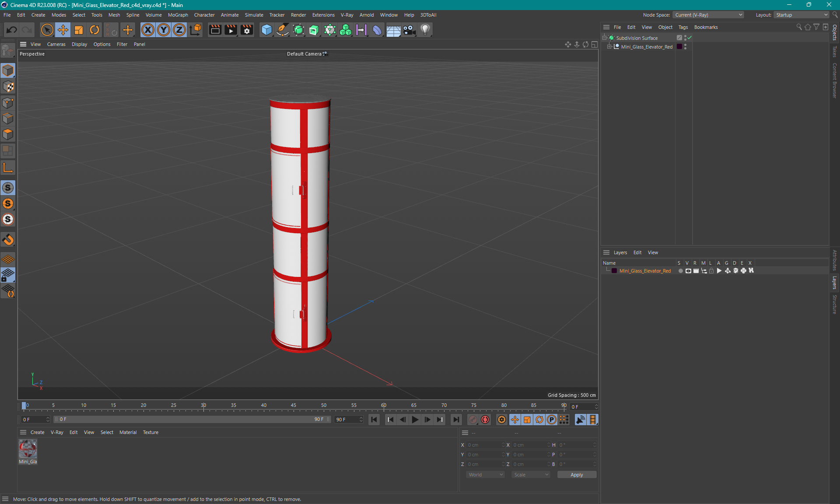Open the Scale mode dropdown
Viewport: 840px width, 504px height.
pos(531,475)
